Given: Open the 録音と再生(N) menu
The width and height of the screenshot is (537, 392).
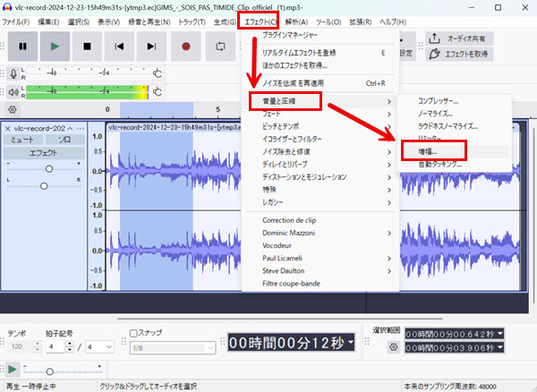Looking at the screenshot, I should pyautogui.click(x=149, y=22).
